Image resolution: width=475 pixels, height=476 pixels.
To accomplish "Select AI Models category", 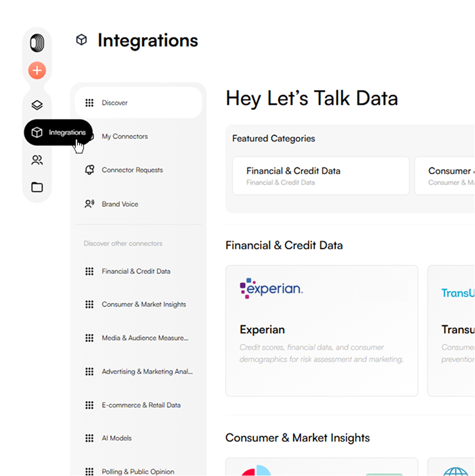I will click(138, 438).
